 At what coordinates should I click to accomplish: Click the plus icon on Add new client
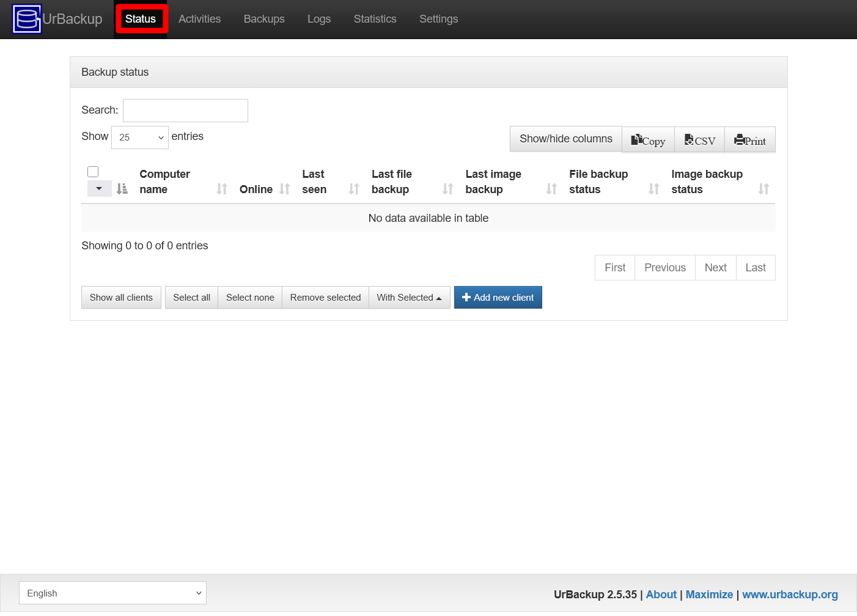point(466,297)
